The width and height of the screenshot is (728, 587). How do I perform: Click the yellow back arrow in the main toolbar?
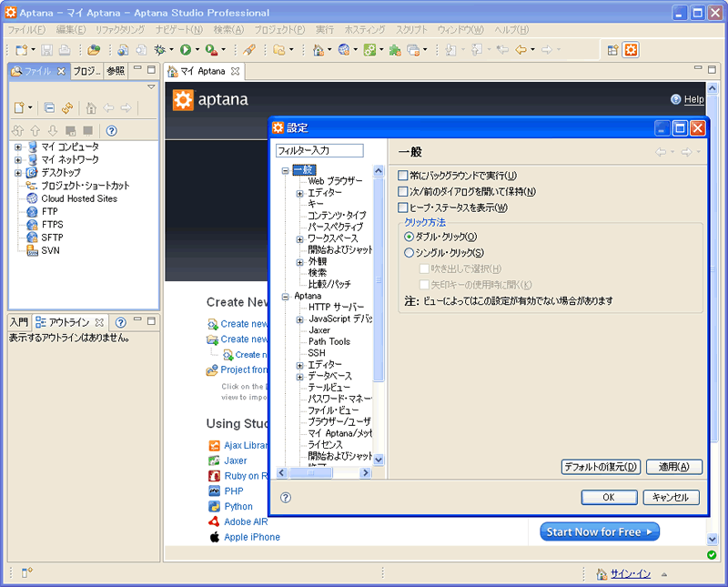(x=521, y=50)
